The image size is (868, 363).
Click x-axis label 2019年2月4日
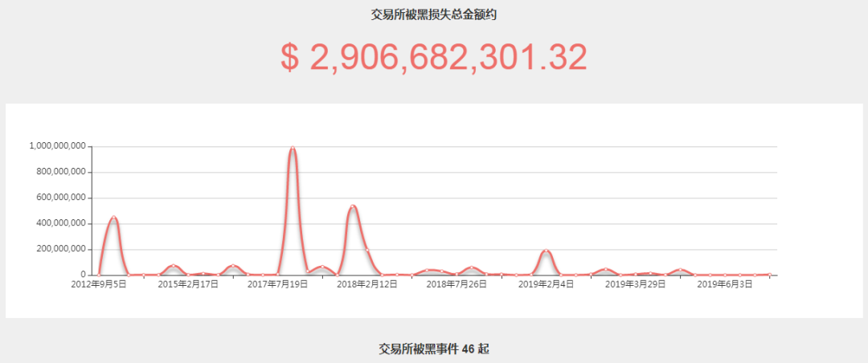click(547, 284)
